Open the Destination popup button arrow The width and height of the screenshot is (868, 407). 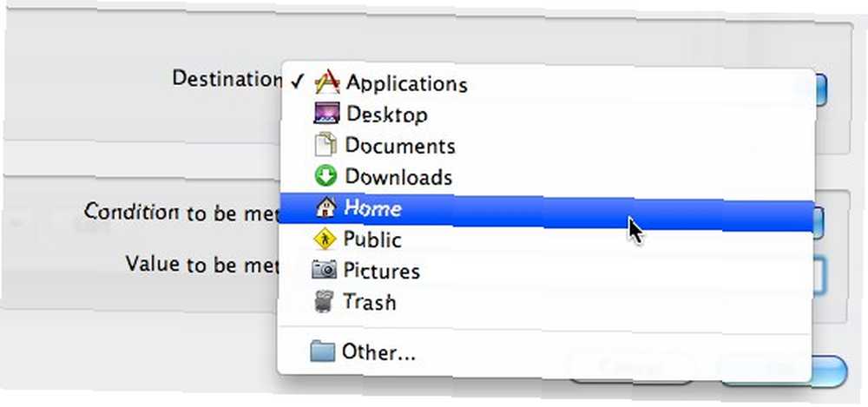click(820, 89)
